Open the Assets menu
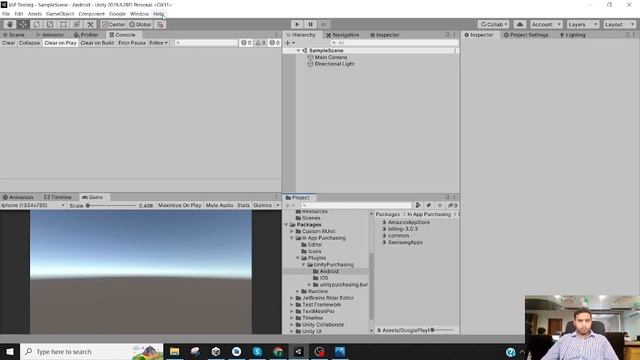The image size is (640, 360). coord(35,14)
